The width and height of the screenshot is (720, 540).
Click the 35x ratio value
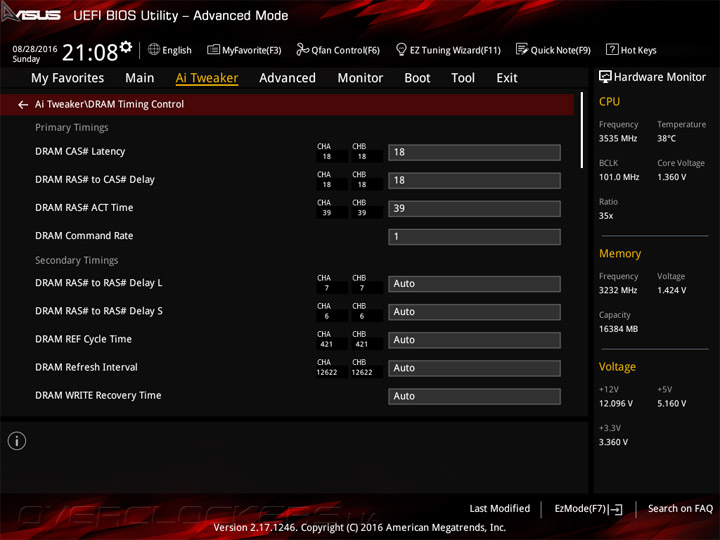[606, 216]
